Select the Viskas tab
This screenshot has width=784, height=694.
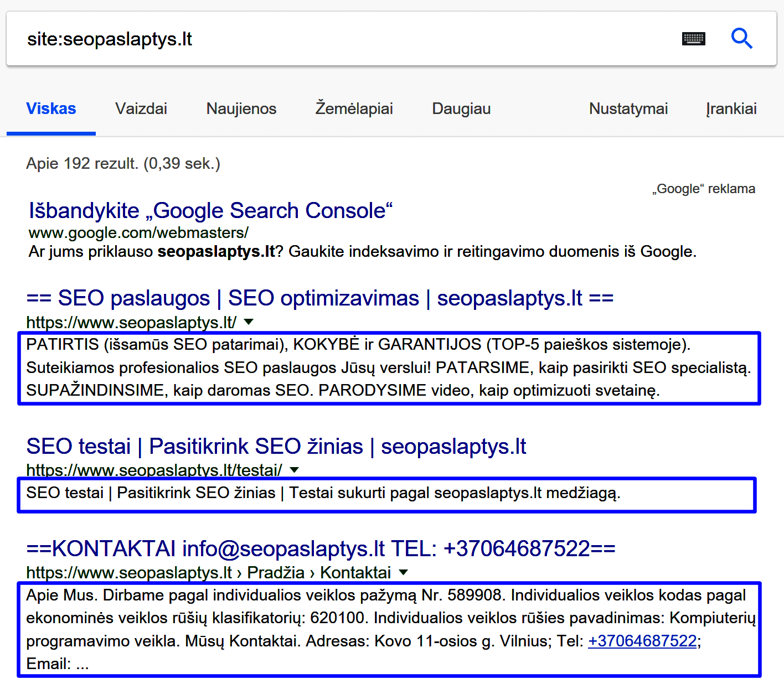tap(51, 108)
